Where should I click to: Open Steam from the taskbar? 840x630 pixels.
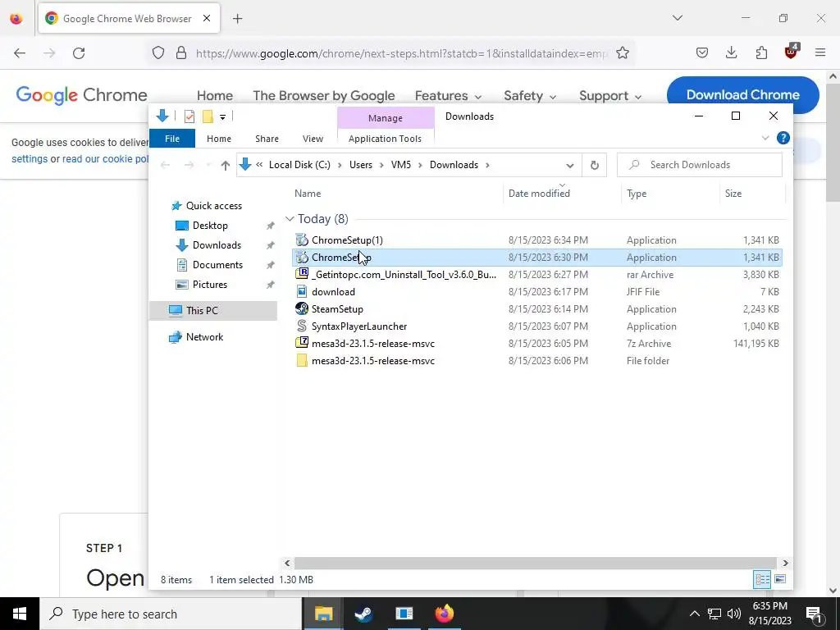coord(363,614)
